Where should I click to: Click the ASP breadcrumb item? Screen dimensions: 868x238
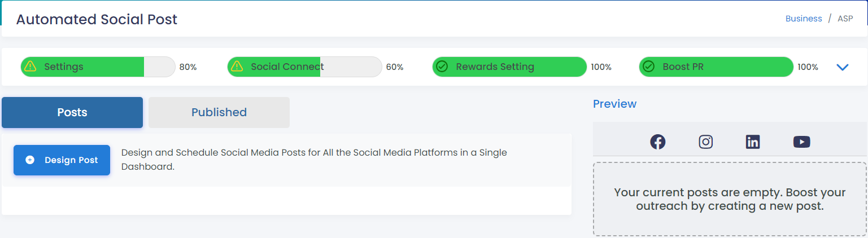pos(845,19)
